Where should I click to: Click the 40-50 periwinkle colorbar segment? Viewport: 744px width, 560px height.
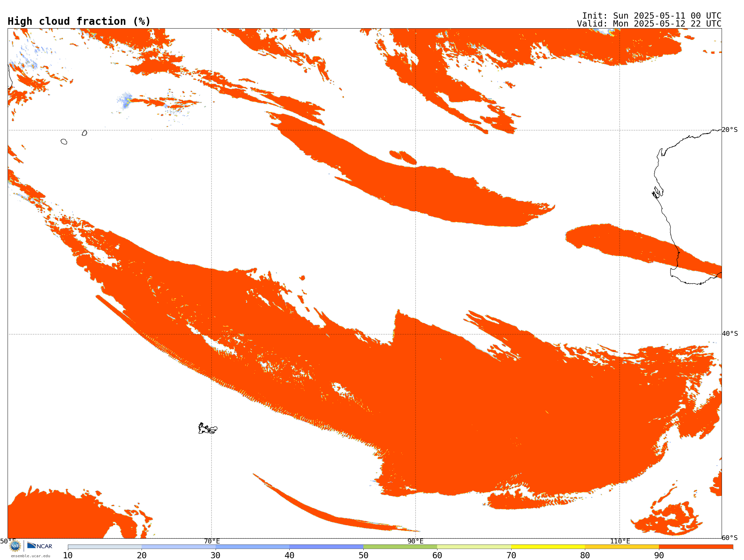pos(326,547)
